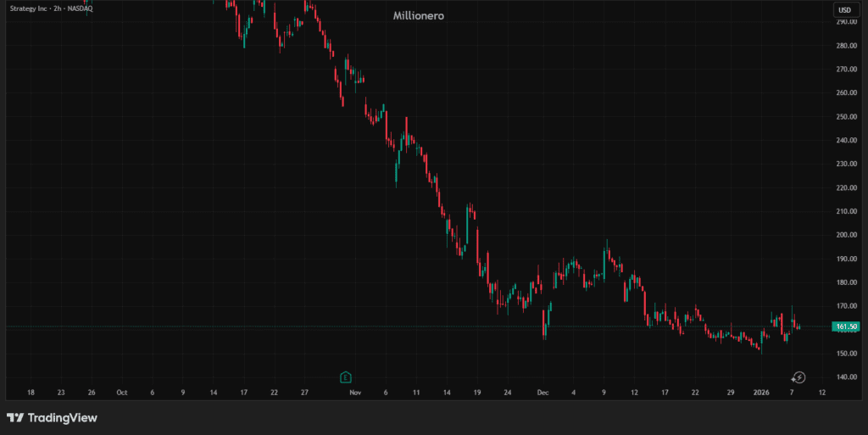
Task: Open the USD currency selector
Action: click(844, 10)
